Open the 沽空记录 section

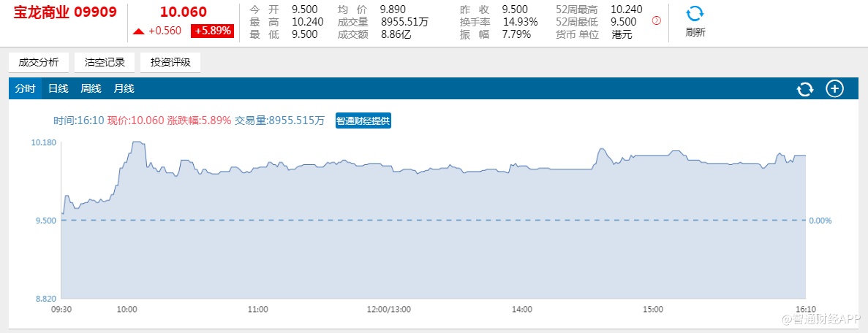click(105, 62)
